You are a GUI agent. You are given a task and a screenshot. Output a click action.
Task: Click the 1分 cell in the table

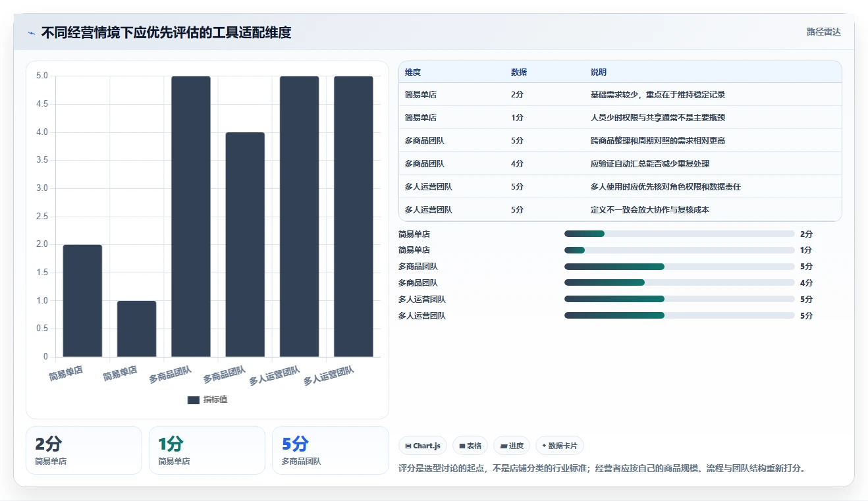pyautogui.click(x=517, y=118)
